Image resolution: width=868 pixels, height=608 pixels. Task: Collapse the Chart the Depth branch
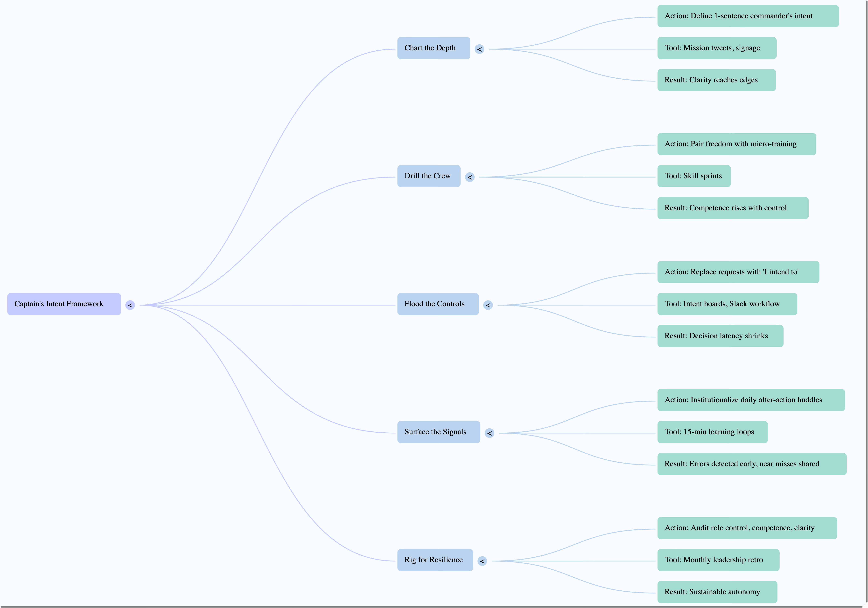coord(479,49)
